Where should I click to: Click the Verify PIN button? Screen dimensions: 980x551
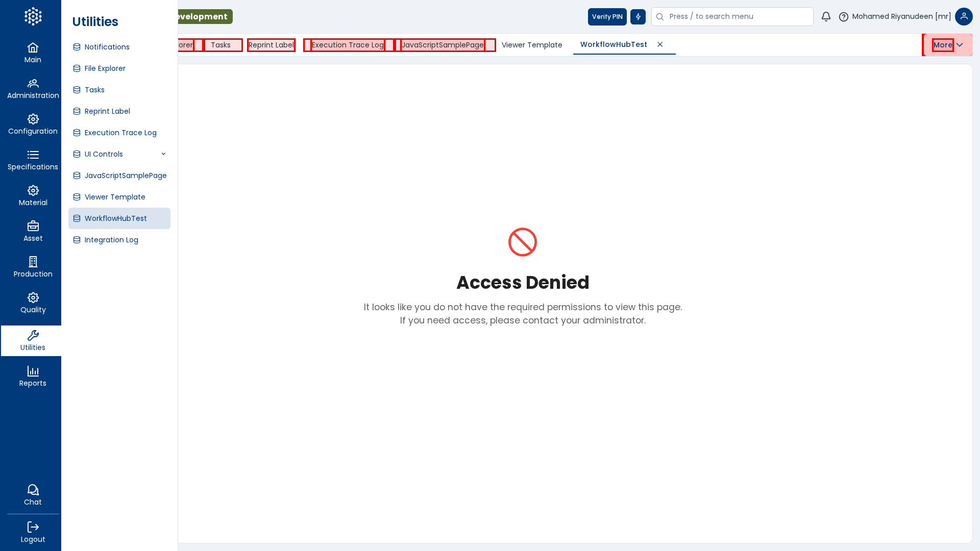tap(607, 17)
